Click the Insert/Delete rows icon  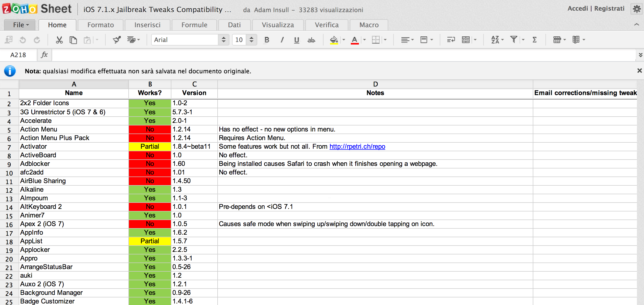pos(557,40)
